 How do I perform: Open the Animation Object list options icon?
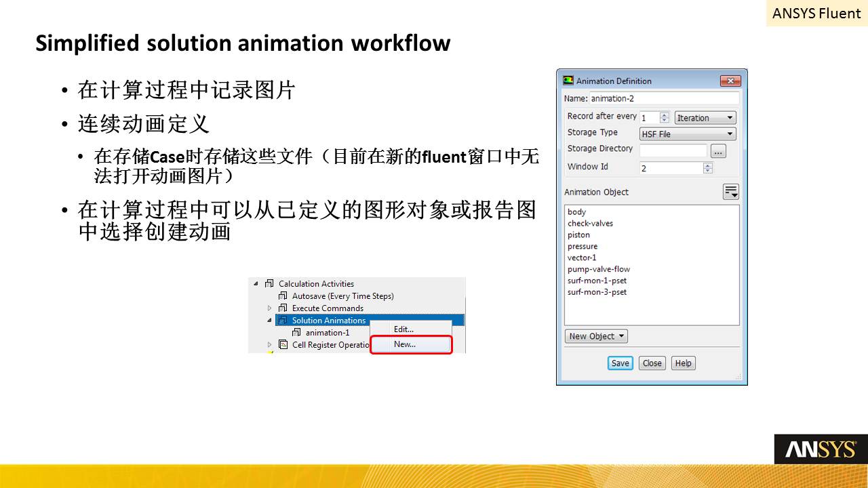click(x=730, y=192)
